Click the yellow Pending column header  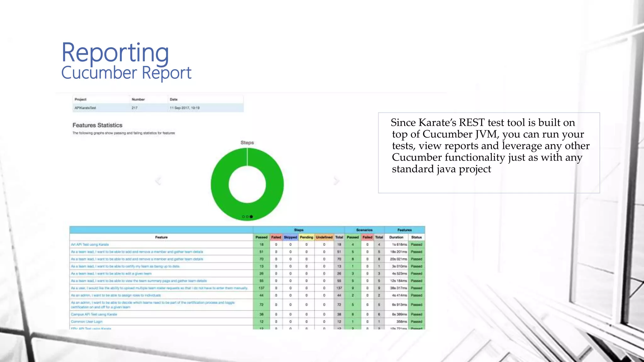(306, 237)
